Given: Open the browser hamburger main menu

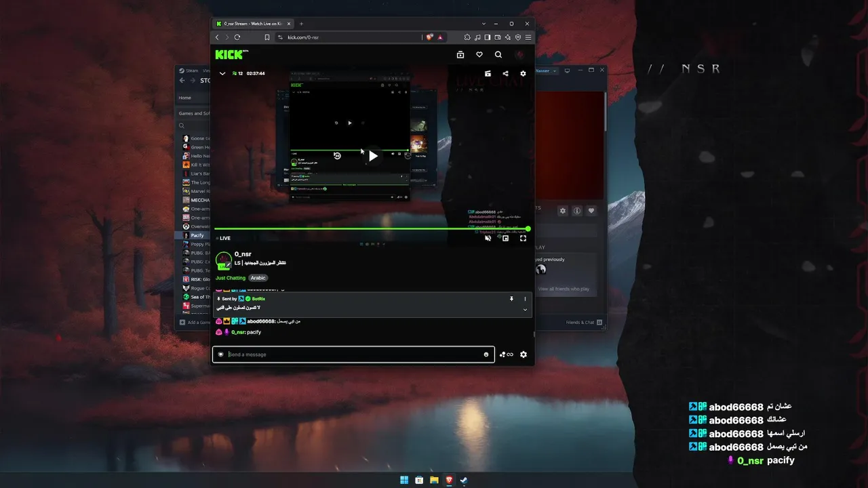Looking at the screenshot, I should pos(528,37).
